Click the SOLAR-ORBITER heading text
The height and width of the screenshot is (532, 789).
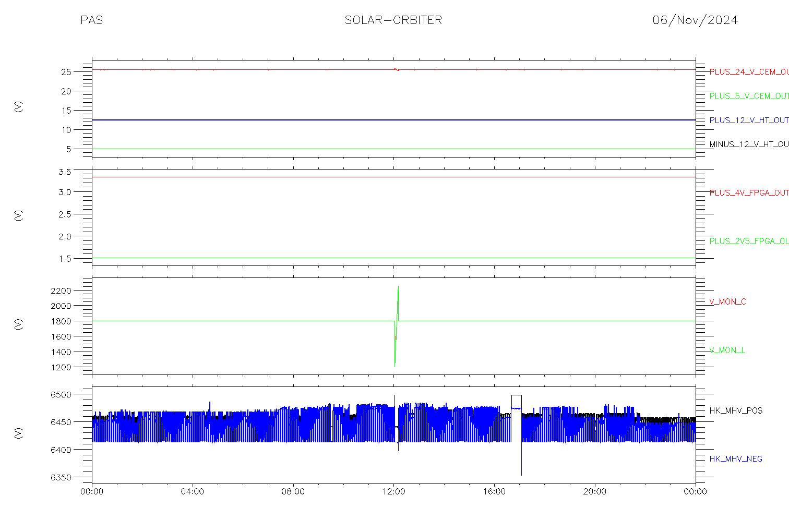(x=393, y=20)
